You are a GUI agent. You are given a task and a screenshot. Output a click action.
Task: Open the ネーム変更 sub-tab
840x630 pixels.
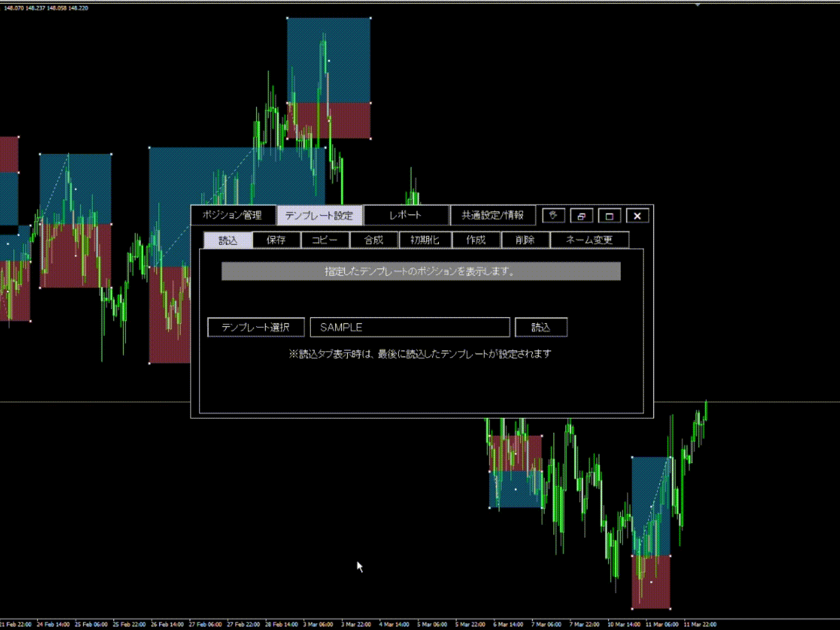(589, 240)
